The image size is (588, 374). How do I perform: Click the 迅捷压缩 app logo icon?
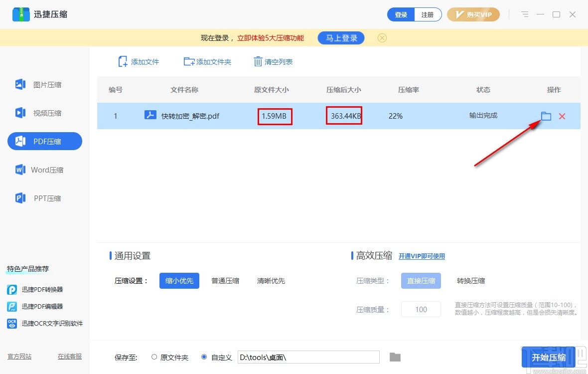pos(21,14)
